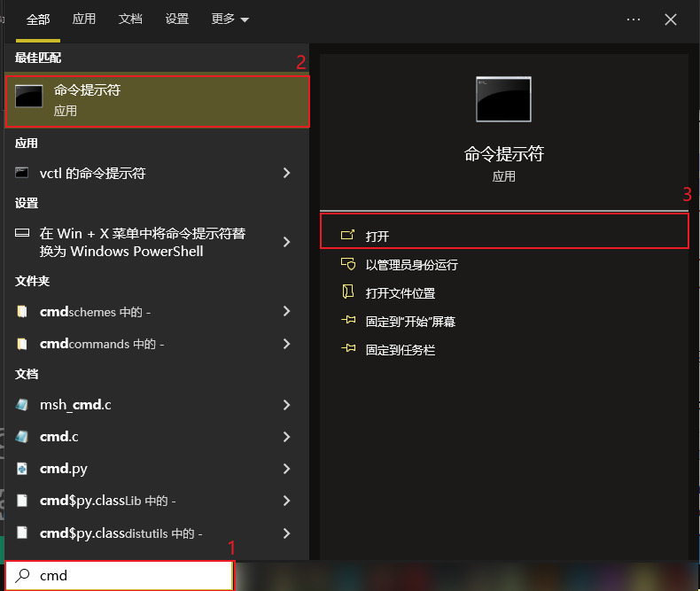Click the cmd.py file icon
Image resolution: width=700 pixels, height=591 pixels.
[23, 469]
